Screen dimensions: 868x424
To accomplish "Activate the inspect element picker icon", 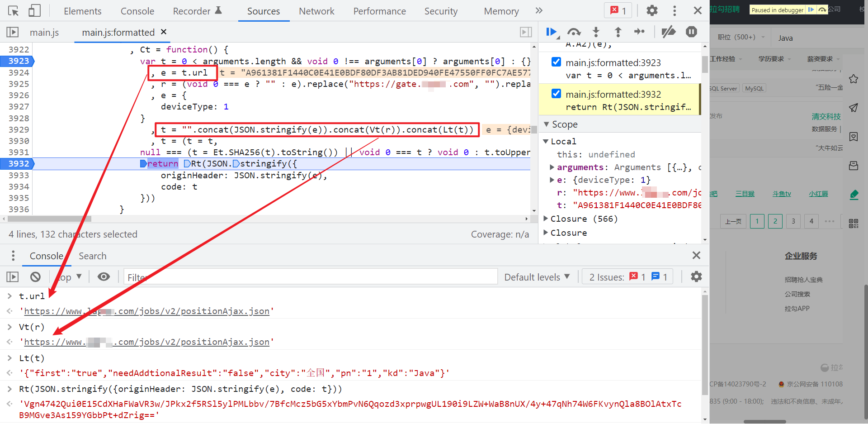I will (13, 11).
